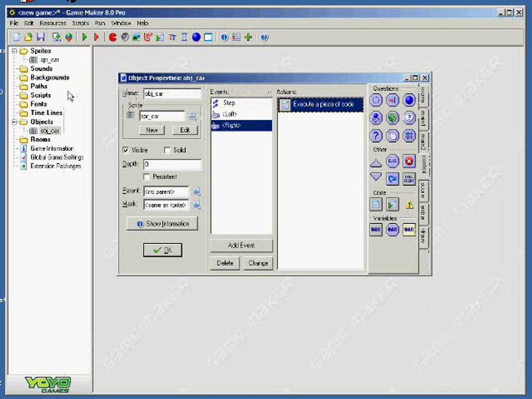Screen dimensions: 532x399
Task: Click the Change event button
Action: pyautogui.click(x=258, y=263)
